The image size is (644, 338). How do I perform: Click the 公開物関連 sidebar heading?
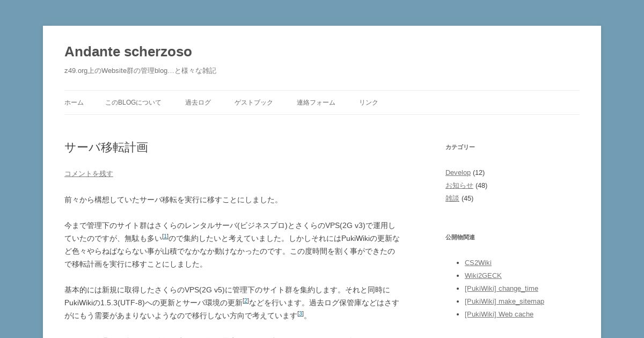pyautogui.click(x=460, y=237)
